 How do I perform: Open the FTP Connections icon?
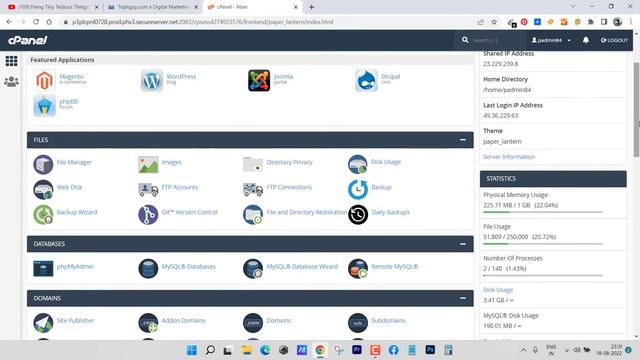[x=253, y=189]
